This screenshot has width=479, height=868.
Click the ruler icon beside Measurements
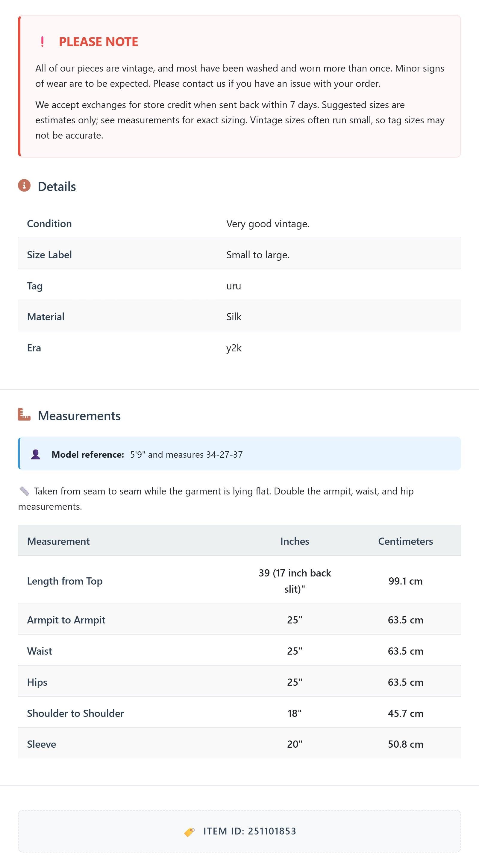point(24,415)
